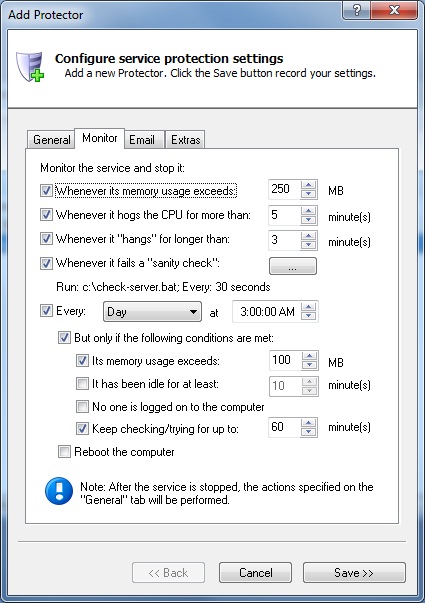Enable 'Reboot the computer' checkbox
This screenshot has width=425, height=603.
coord(64,451)
